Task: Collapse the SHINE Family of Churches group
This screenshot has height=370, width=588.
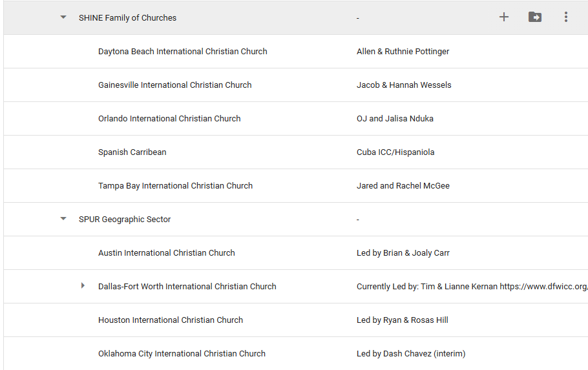Action: tap(63, 17)
